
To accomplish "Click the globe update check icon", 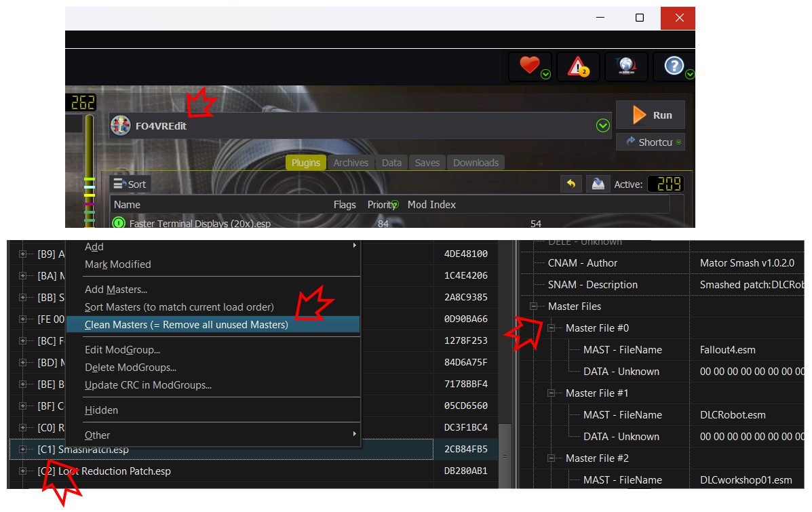I will (625, 66).
